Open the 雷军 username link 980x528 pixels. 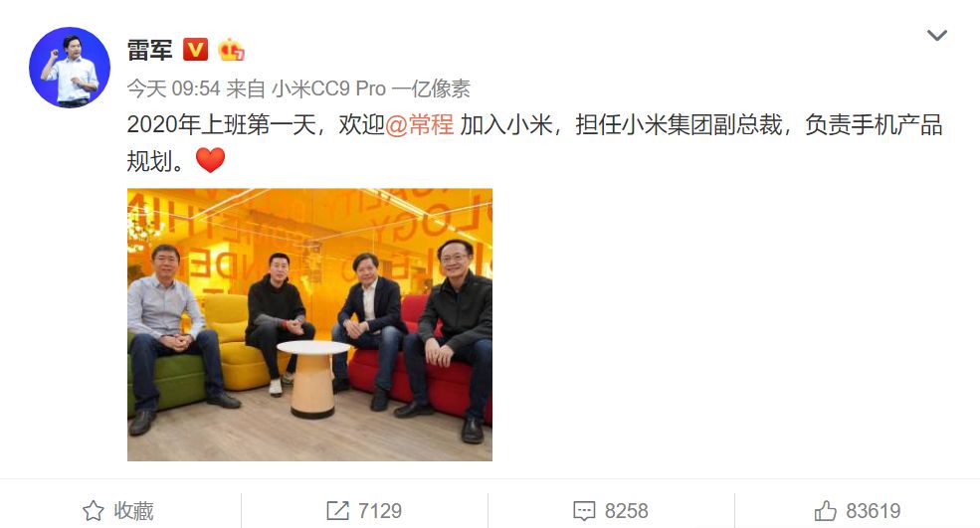(x=149, y=50)
